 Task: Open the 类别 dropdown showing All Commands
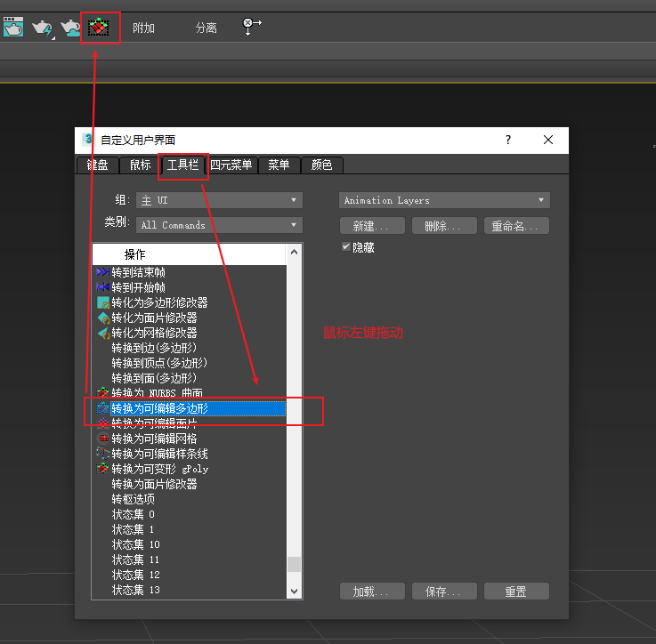coord(219,225)
